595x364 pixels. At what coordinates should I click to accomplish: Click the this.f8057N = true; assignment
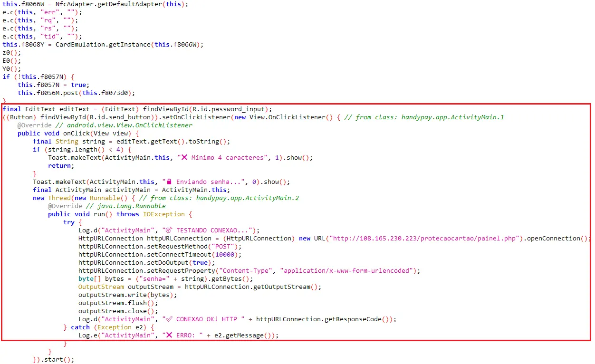click(54, 85)
